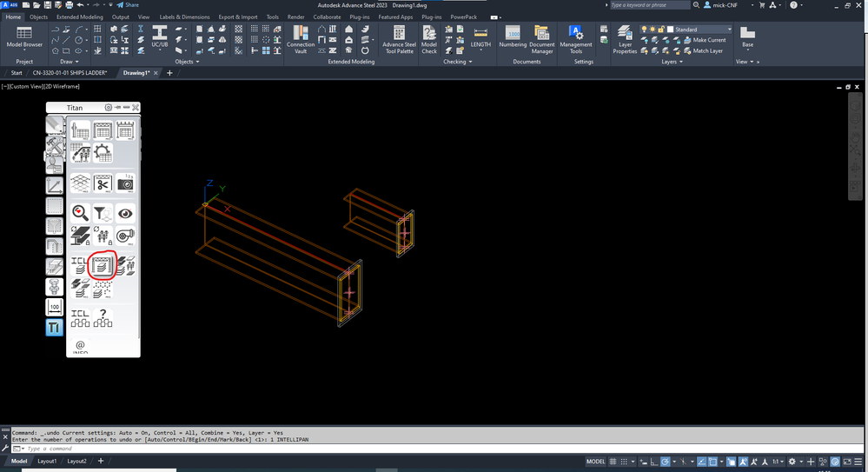Screen dimensions: 868x472
Task: Open the Model Browser
Action: coord(24,39)
